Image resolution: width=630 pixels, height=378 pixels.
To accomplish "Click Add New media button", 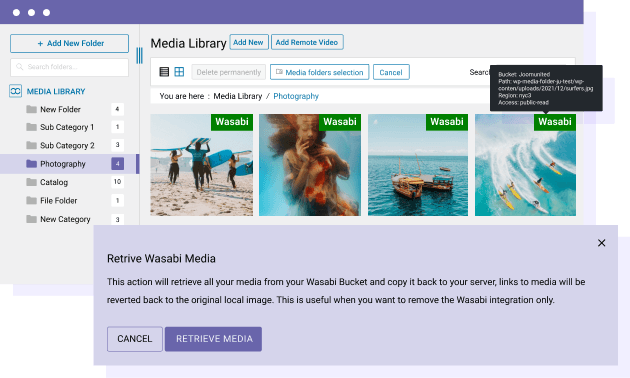I will coord(249,42).
